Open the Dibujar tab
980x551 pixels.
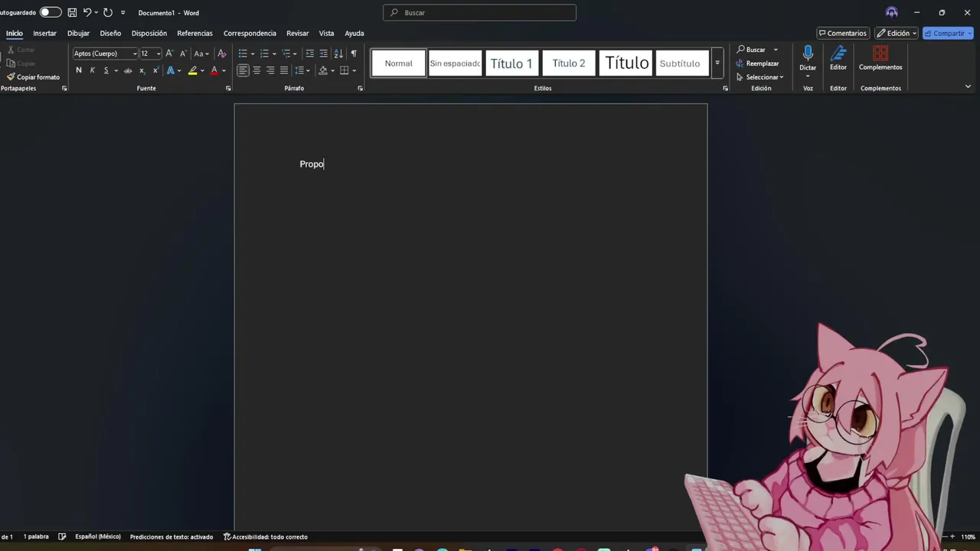[x=78, y=33]
